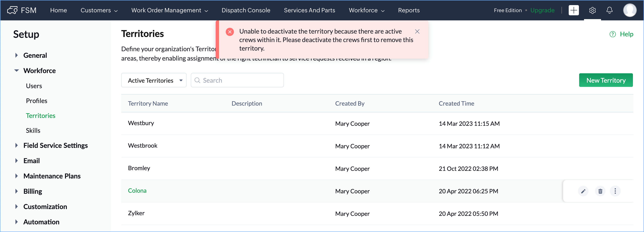The image size is (644, 232).
Task: Go to the Dispatch Console tab
Action: (246, 10)
